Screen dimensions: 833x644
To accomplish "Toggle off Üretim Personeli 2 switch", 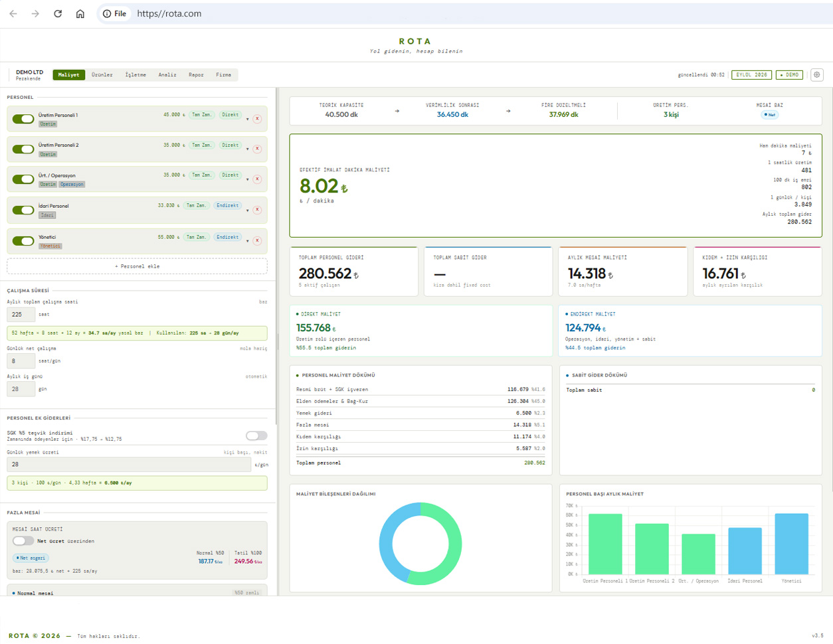I will coord(23,149).
